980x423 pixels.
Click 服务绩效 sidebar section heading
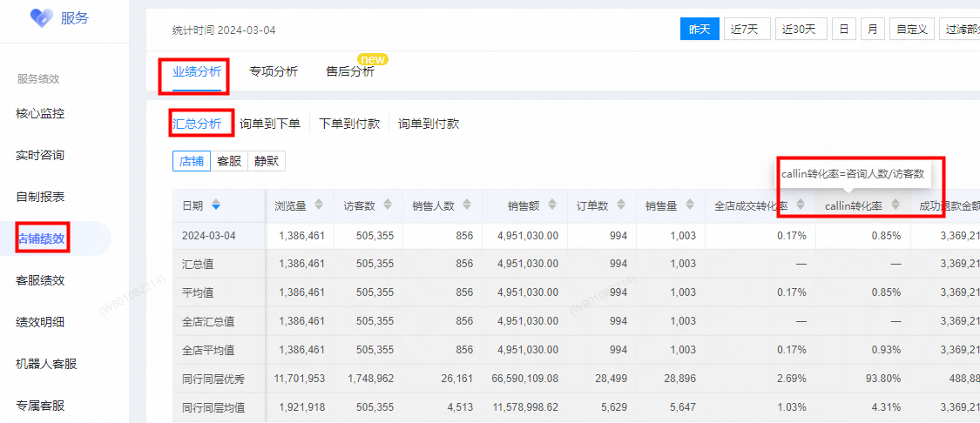point(38,78)
